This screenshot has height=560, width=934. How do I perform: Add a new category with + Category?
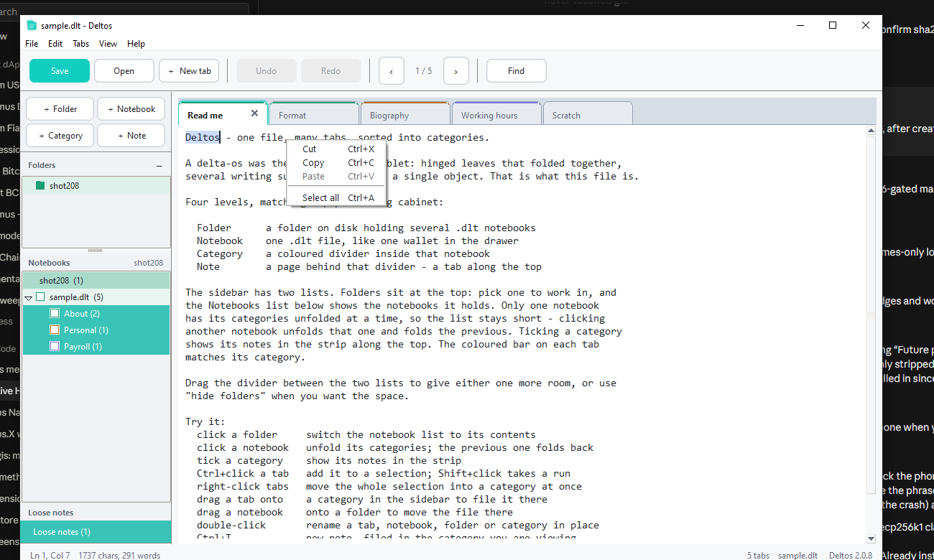pyautogui.click(x=60, y=136)
